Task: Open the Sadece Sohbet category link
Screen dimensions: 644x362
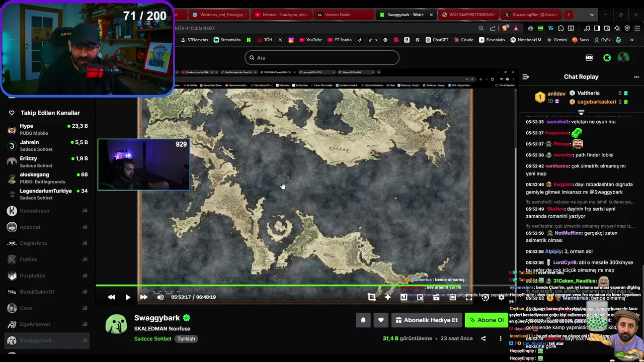Action: (153, 338)
